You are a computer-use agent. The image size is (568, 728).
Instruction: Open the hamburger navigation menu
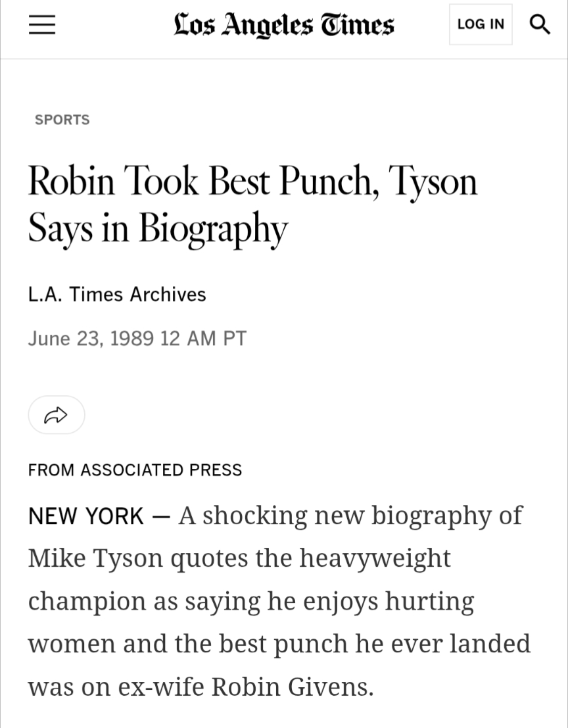click(42, 25)
